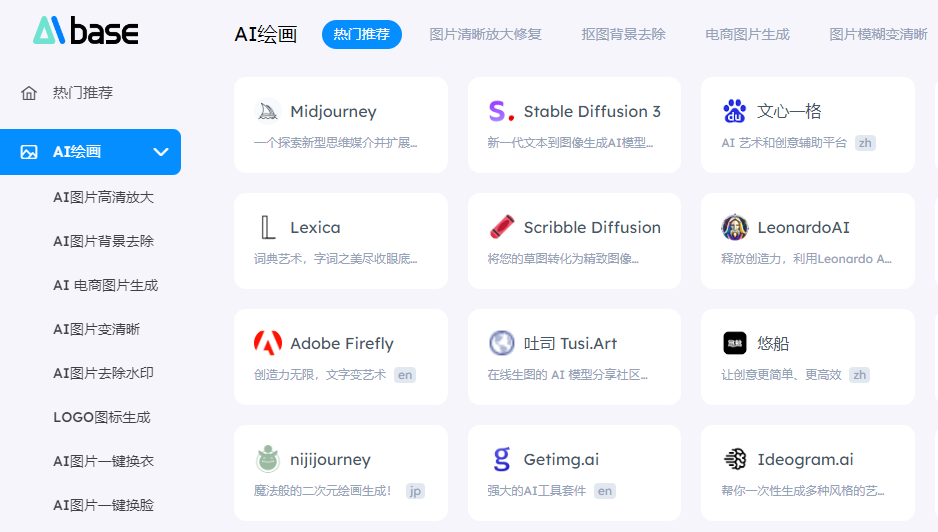Click the description 帮你一次性生成多种风格的艺...

tap(803, 491)
